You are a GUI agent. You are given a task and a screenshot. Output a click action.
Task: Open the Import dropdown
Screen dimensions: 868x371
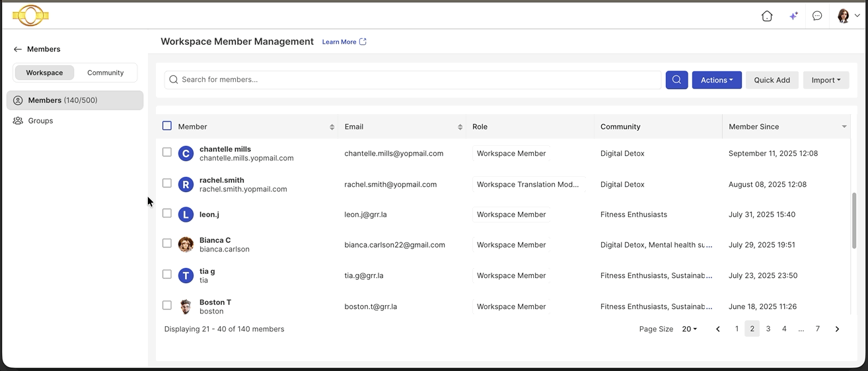coord(826,80)
